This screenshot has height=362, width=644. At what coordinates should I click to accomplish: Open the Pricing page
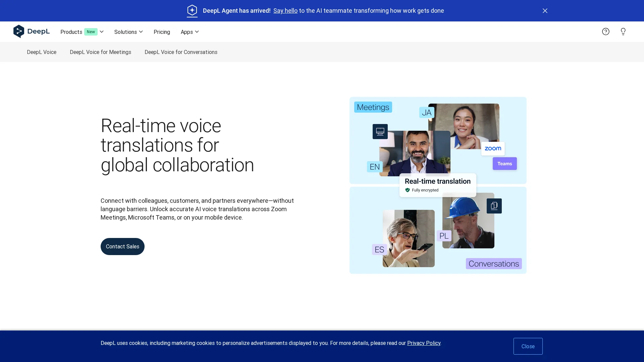pyautogui.click(x=162, y=32)
